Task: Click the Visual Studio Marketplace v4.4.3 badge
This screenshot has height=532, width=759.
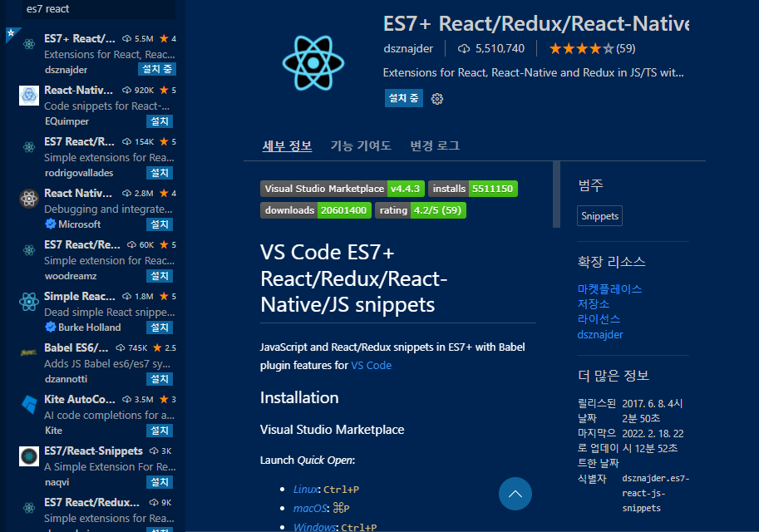Action: coord(343,189)
